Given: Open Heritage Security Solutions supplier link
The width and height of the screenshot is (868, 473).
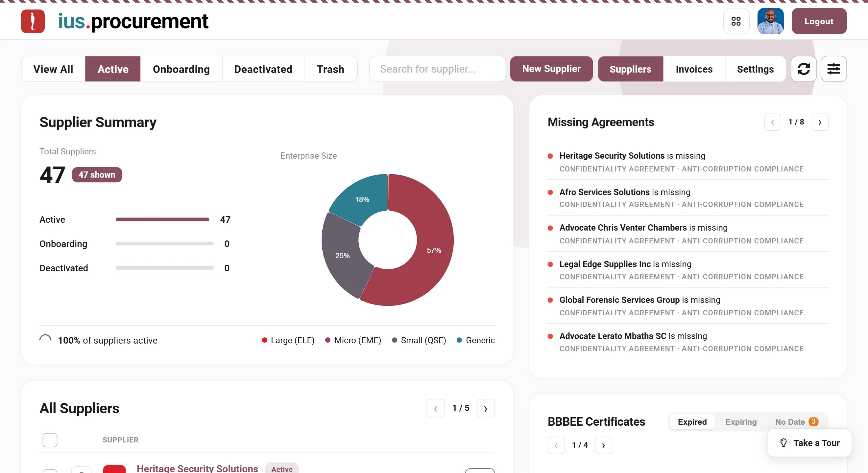Looking at the screenshot, I should 197,468.
